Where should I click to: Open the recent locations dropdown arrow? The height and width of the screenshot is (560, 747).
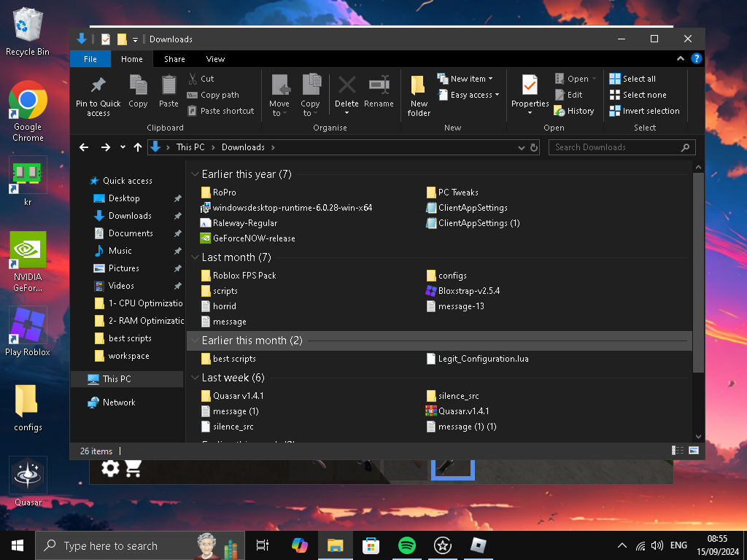tap(123, 147)
